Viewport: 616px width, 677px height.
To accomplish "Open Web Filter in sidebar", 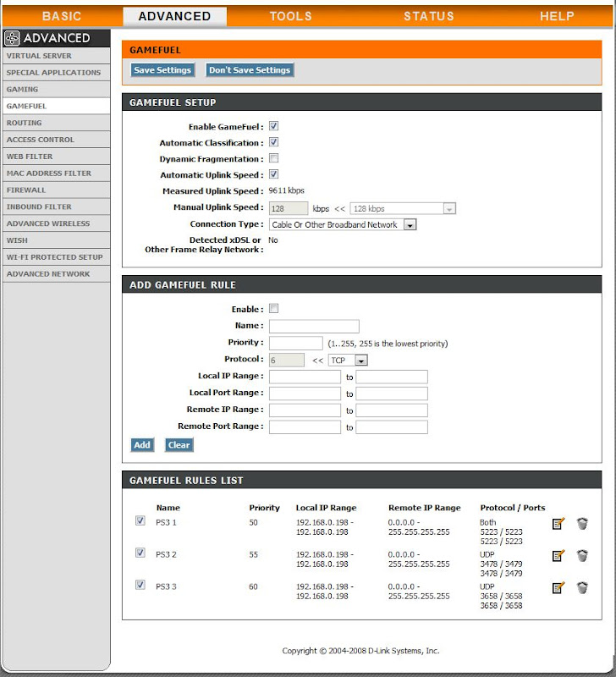I will (56, 157).
